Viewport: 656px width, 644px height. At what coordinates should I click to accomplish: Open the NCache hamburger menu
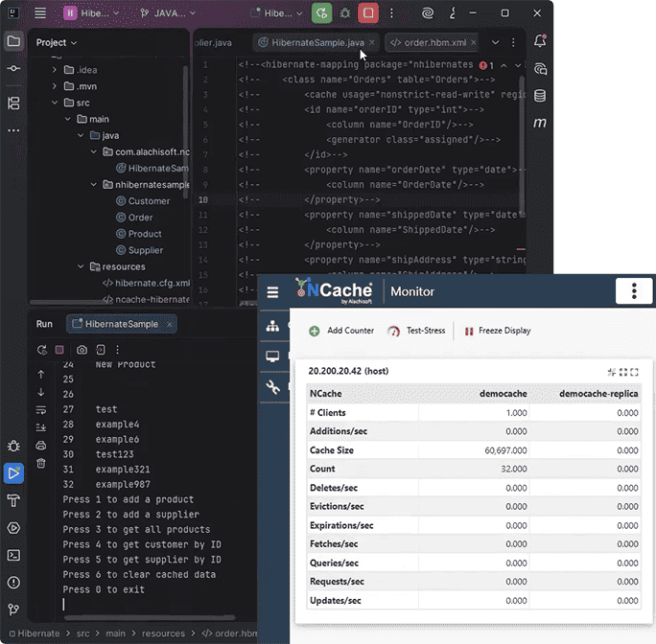273,291
